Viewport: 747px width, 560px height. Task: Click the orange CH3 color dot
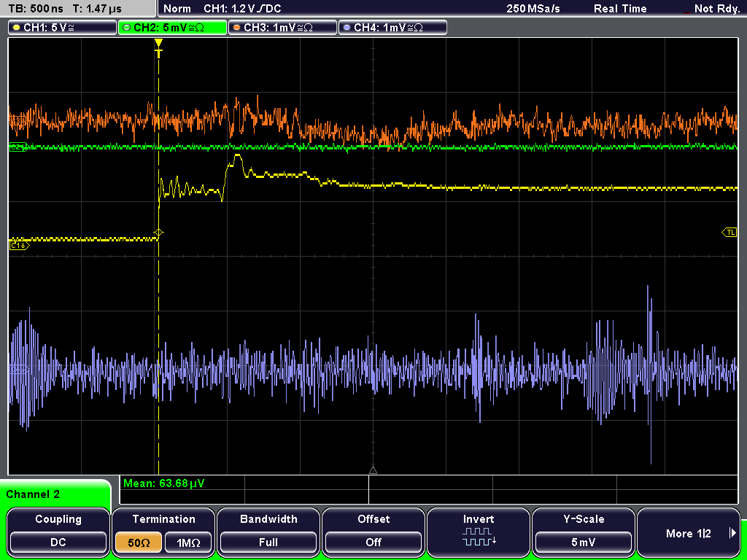(237, 28)
